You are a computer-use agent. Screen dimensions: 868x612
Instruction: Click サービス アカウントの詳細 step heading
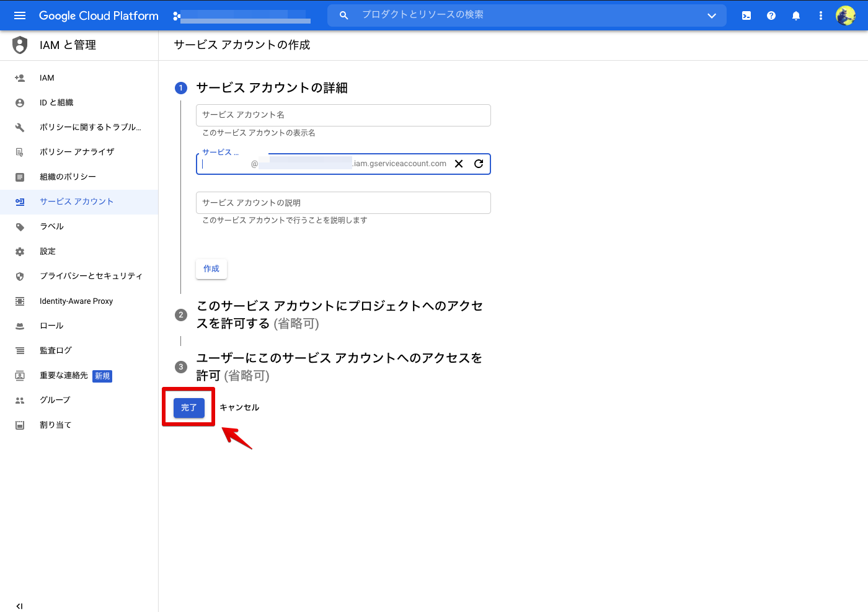272,88
